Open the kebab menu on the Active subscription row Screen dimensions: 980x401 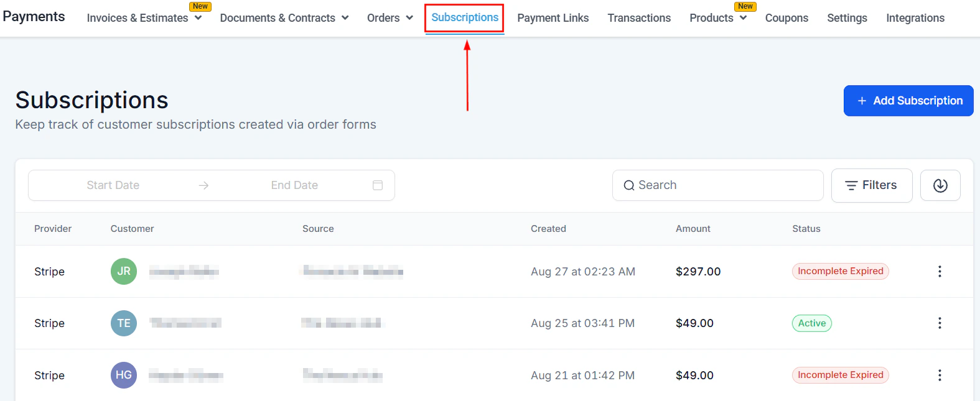click(x=940, y=323)
